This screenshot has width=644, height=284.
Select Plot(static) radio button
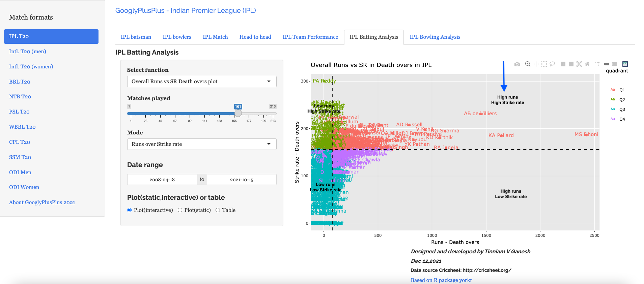point(180,210)
